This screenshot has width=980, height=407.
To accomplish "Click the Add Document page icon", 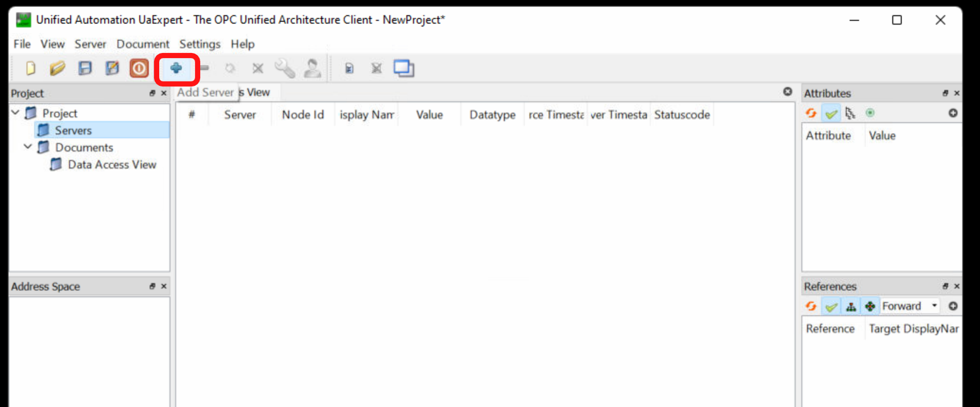I will tap(349, 68).
